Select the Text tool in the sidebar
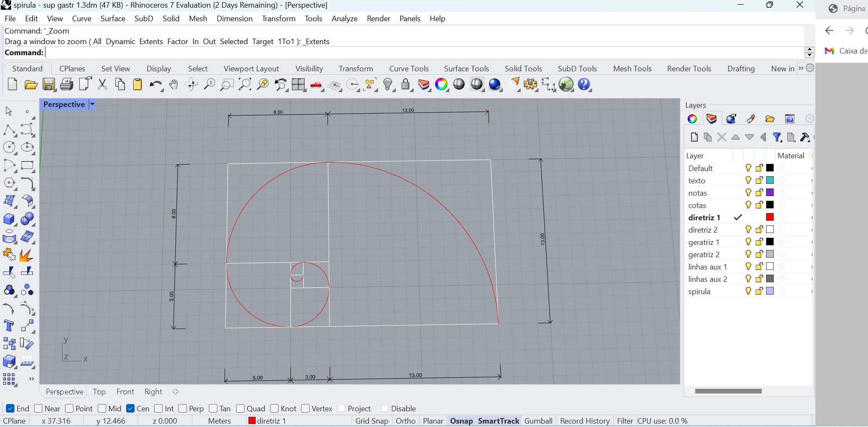Viewport: 868px width, 427px height. [x=9, y=326]
